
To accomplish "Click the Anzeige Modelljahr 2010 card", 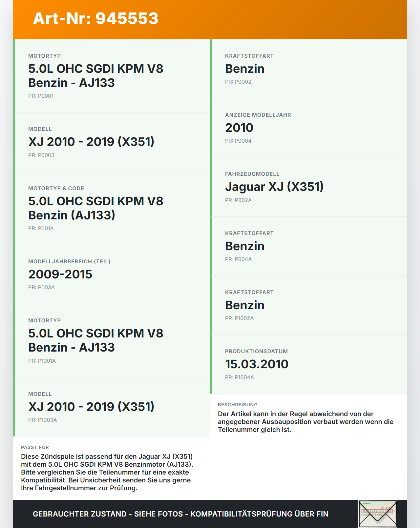I will point(308,128).
